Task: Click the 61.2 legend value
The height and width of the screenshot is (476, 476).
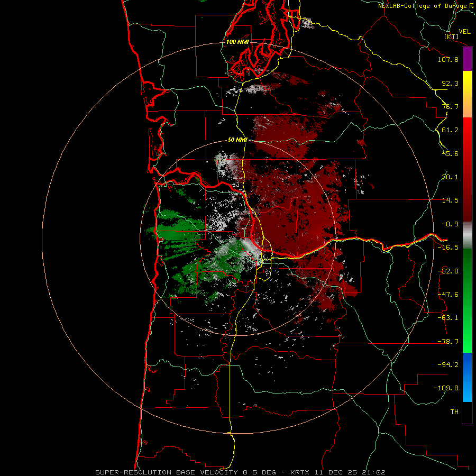Action: point(450,130)
